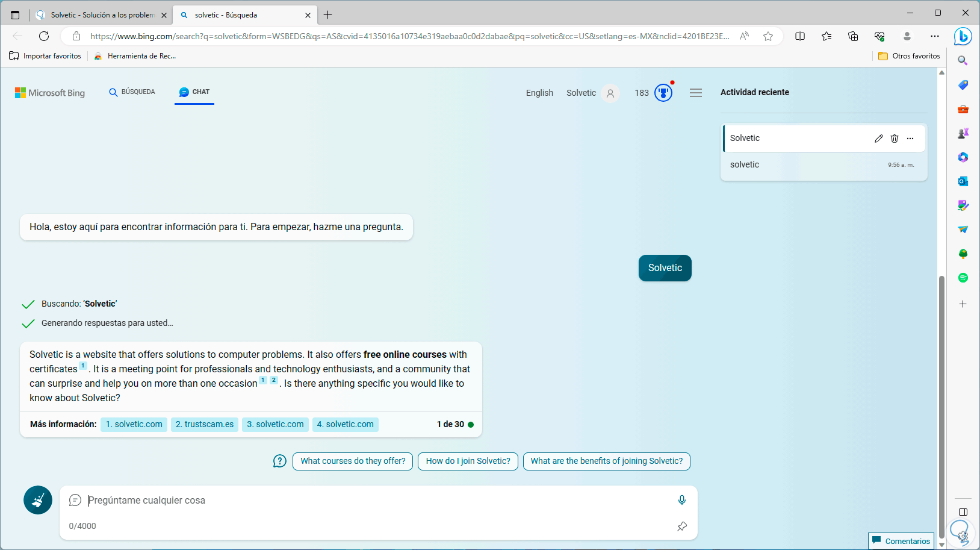Start a new topic with the broom button
Image resolution: width=980 pixels, height=550 pixels.
(38, 500)
